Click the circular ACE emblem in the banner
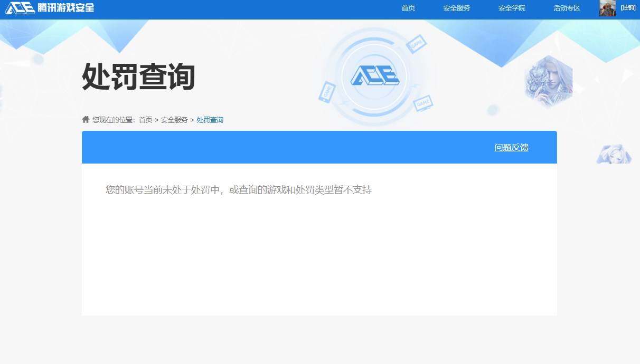640x364 pixels. (x=375, y=76)
